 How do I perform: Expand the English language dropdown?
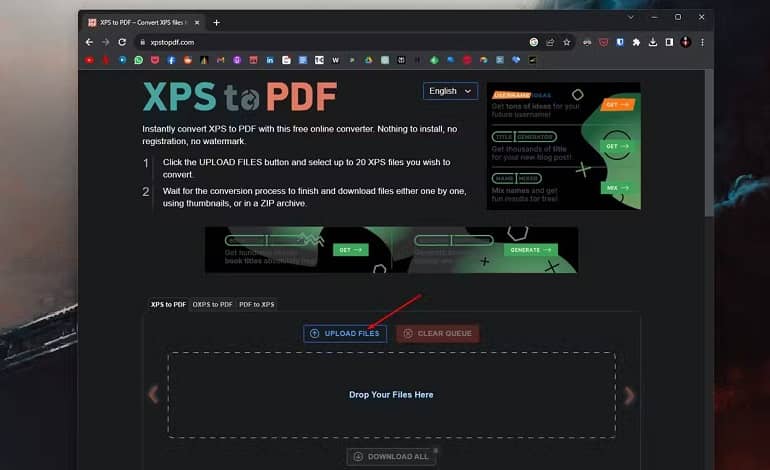[x=450, y=91]
